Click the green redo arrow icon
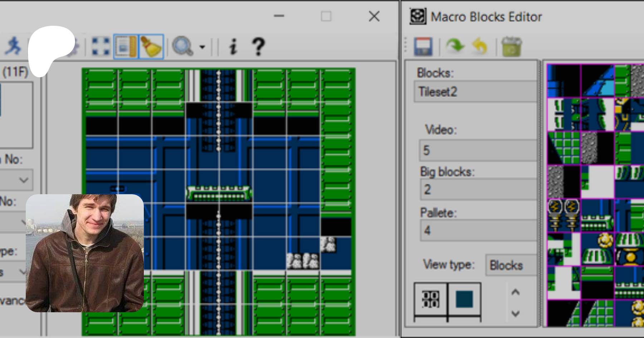Screen dimensions: 644x338 point(455,46)
